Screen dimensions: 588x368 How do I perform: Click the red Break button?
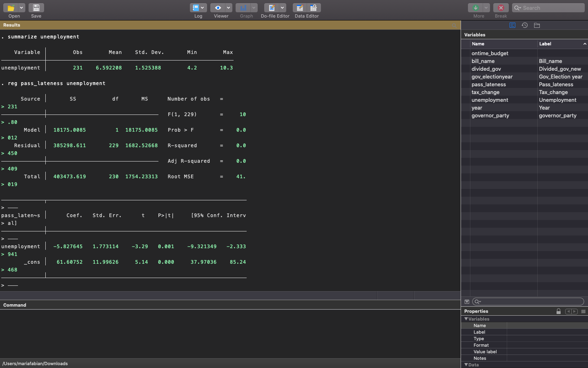pyautogui.click(x=501, y=8)
